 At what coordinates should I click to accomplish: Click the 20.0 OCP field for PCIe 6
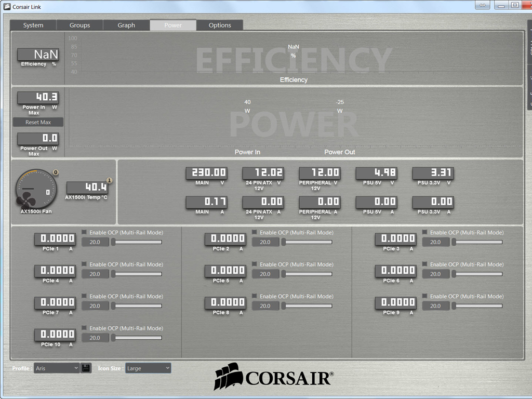436,274
